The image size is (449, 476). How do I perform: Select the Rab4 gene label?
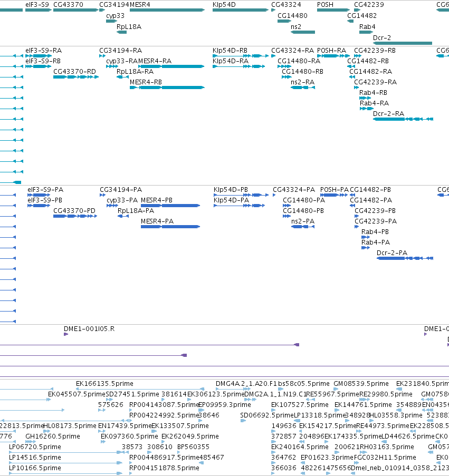[367, 27]
